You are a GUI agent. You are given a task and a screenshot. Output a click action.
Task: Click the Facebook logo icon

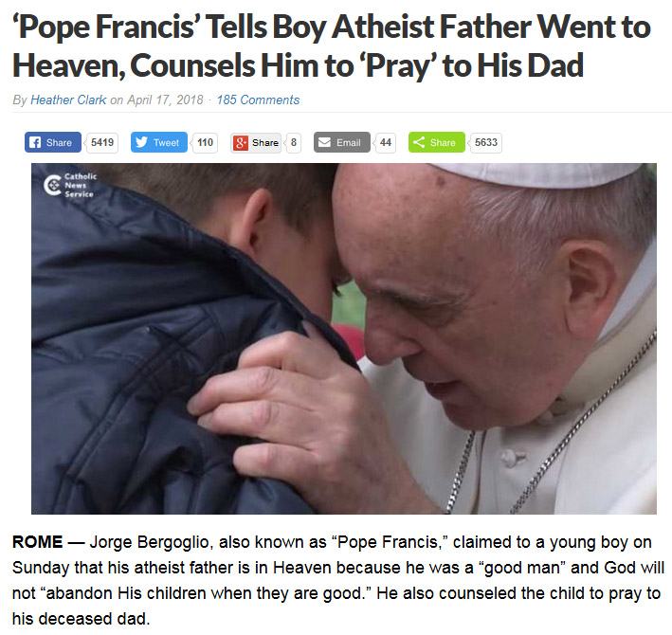pos(34,142)
